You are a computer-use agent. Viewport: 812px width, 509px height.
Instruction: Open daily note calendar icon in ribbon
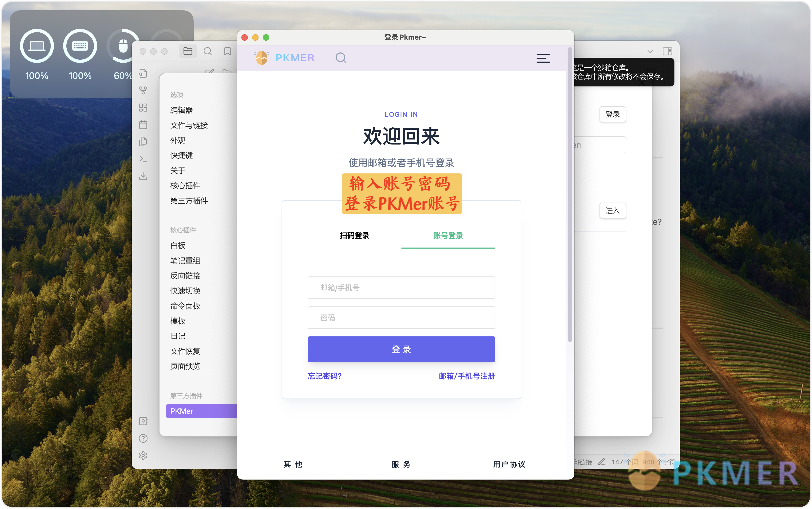pyautogui.click(x=143, y=124)
